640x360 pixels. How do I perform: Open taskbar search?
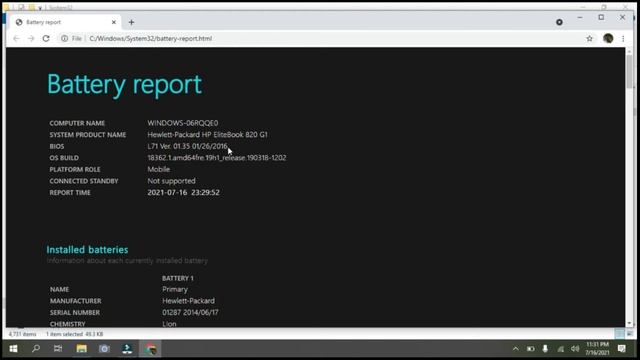[x=36, y=349]
